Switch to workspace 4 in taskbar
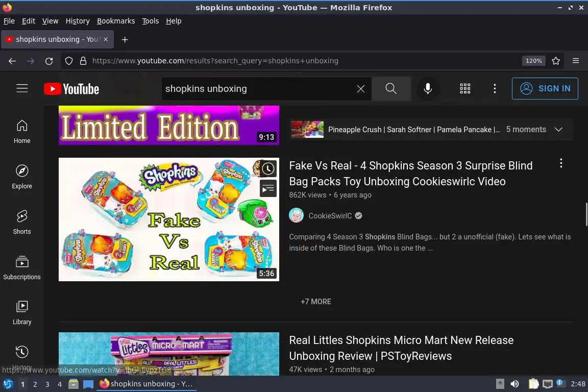This screenshot has width=588, height=392. (x=60, y=384)
